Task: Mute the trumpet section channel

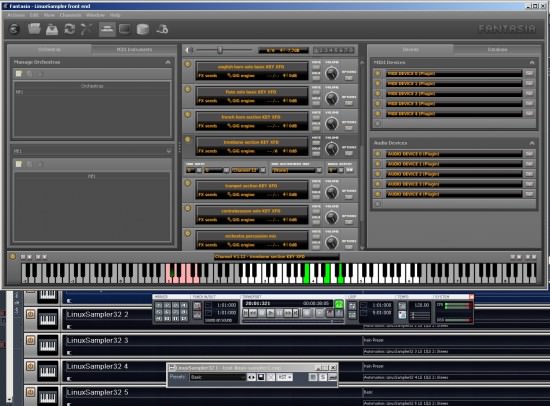Action: 316,186
